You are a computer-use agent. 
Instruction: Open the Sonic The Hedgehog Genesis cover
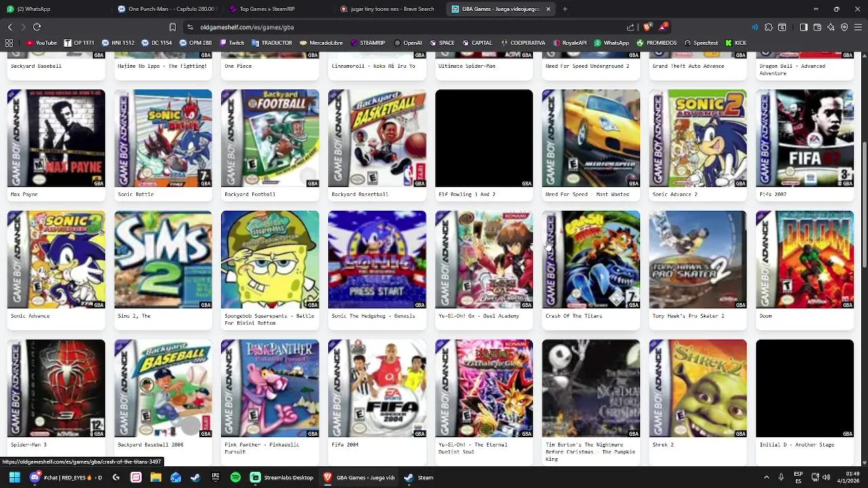point(377,260)
